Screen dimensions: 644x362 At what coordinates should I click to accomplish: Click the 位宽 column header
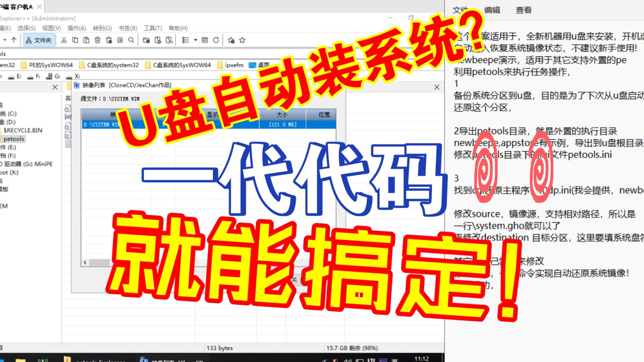point(321,115)
